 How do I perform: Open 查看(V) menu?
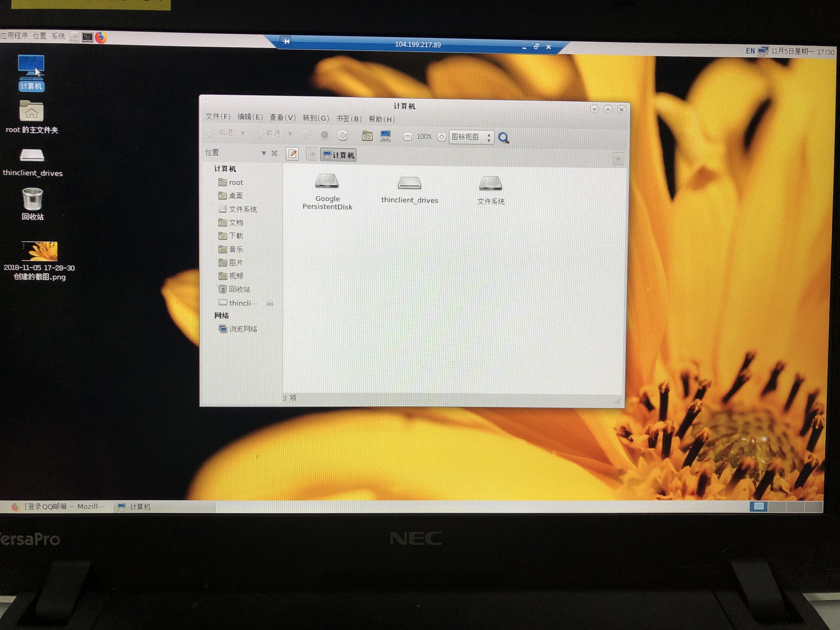tap(283, 118)
